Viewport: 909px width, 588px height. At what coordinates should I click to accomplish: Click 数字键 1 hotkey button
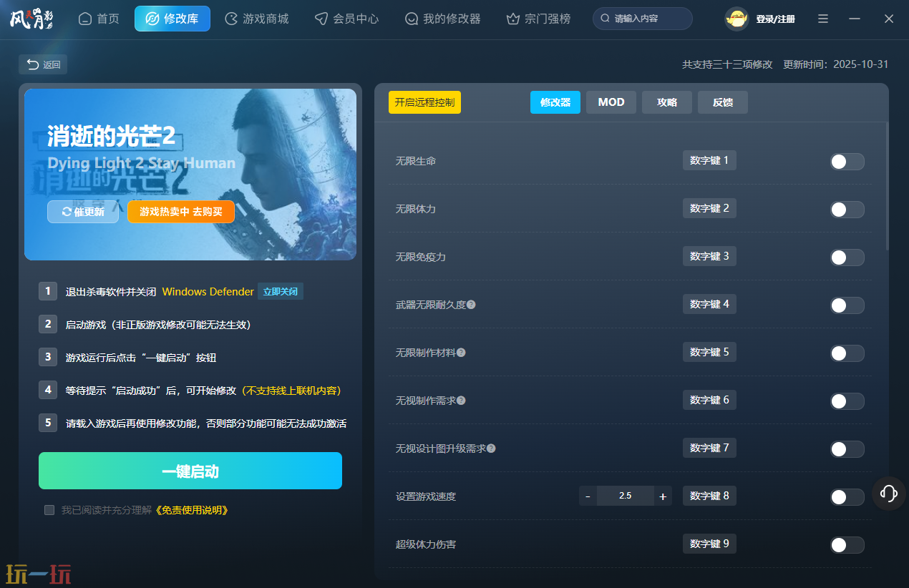[709, 160]
